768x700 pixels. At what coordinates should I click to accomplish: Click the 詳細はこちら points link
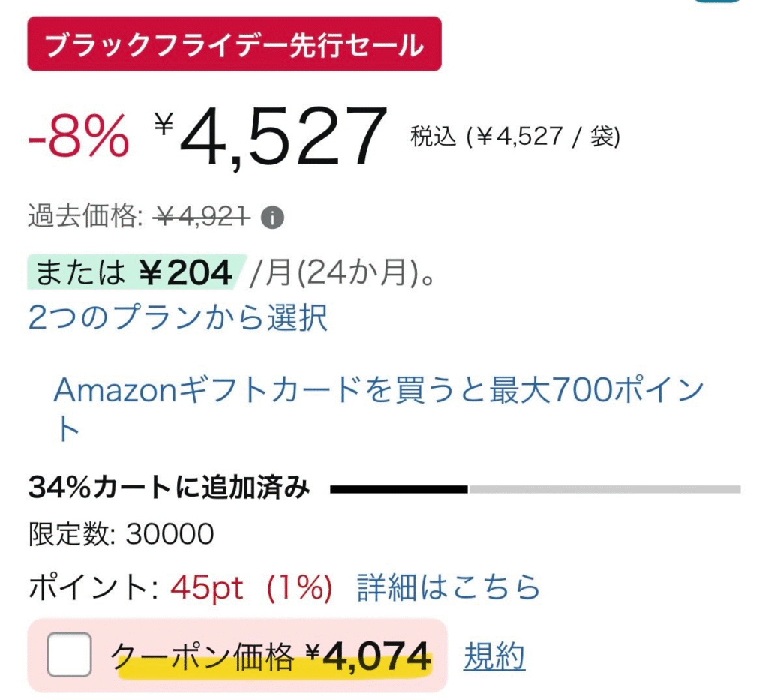448,588
